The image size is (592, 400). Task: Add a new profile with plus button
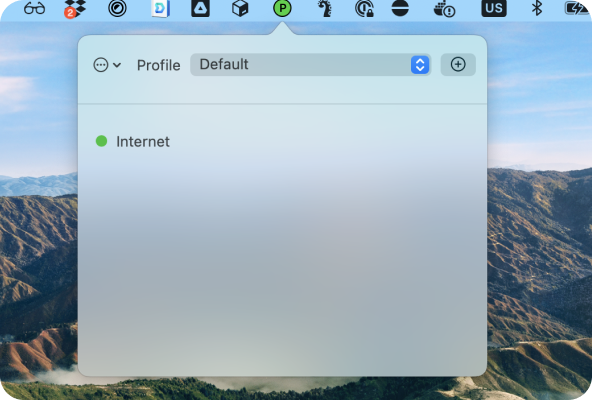point(458,65)
